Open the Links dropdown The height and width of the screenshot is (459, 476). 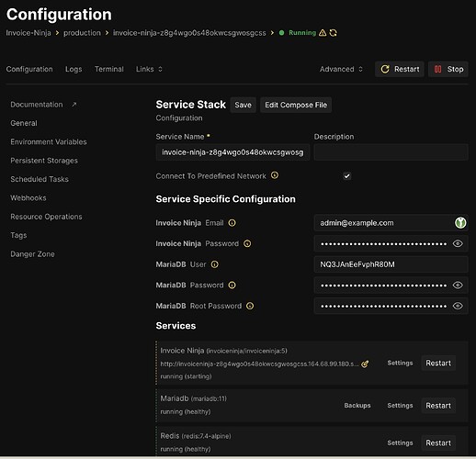point(149,69)
